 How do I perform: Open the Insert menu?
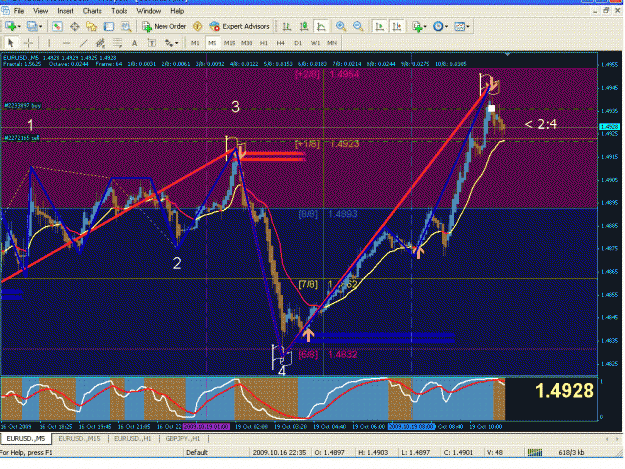click(65, 11)
